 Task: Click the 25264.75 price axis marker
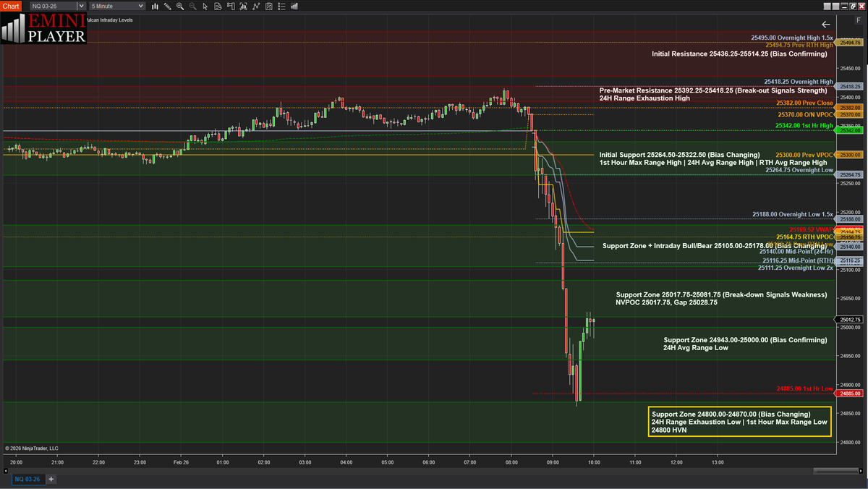pyautogui.click(x=851, y=175)
